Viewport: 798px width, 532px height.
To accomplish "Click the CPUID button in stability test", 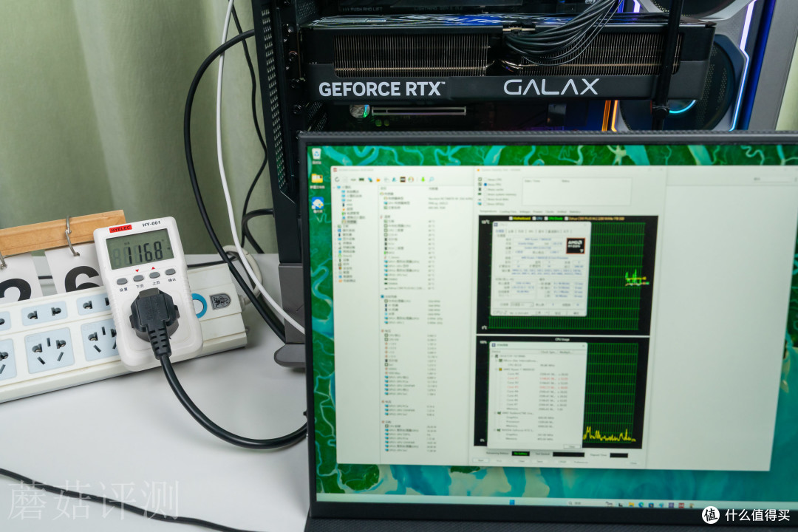I will click(562, 462).
